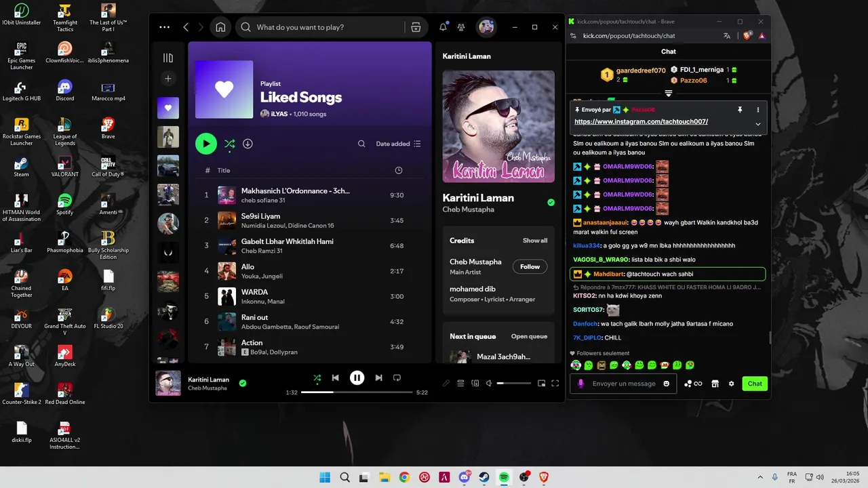Open Connect to a device icon
Screen dimensions: 868x488
[x=475, y=384]
